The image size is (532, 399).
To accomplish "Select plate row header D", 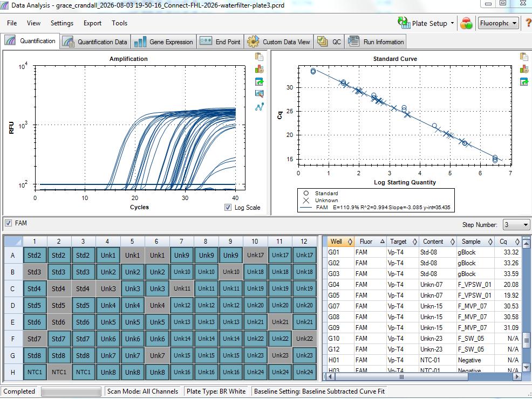I will click(x=13, y=305).
